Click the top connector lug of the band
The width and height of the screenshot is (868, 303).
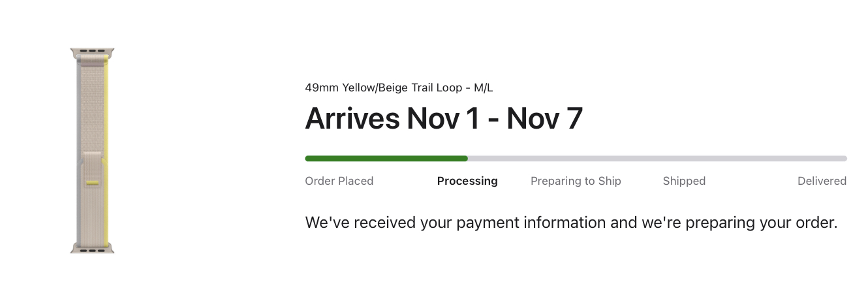(92, 51)
